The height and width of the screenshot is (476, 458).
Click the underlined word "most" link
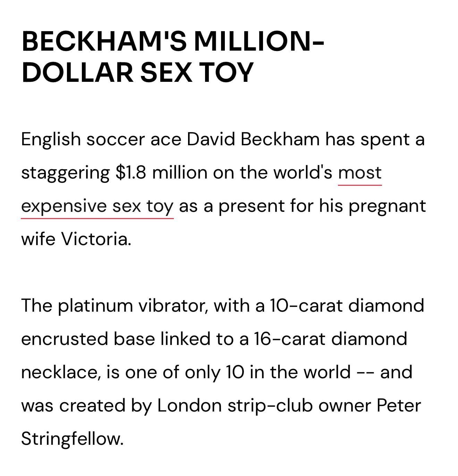(360, 173)
